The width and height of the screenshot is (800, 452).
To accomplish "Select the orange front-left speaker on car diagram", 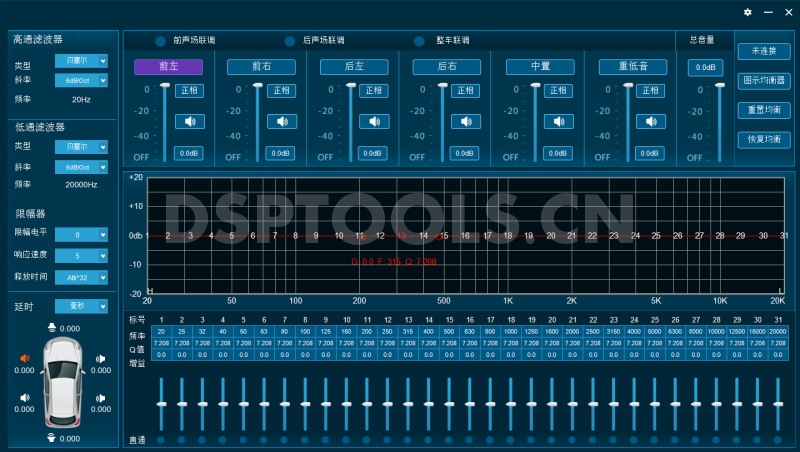I will tap(24, 359).
